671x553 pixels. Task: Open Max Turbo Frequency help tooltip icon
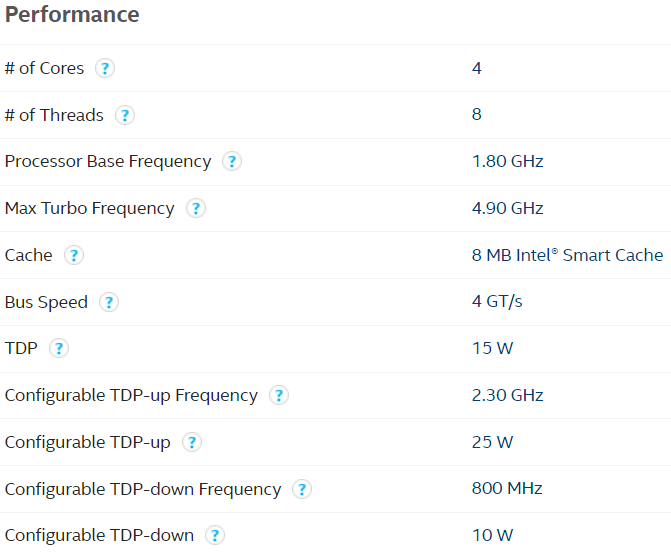pos(196,208)
